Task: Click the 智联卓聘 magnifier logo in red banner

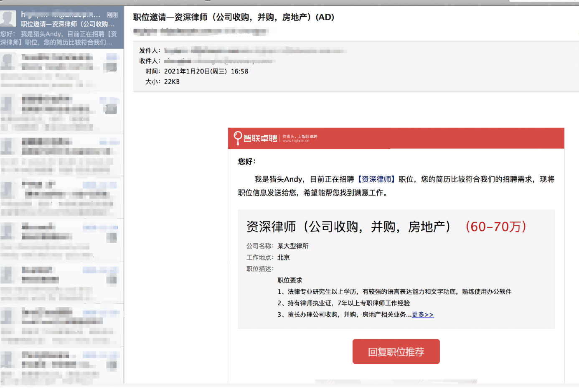Action: pyautogui.click(x=238, y=138)
